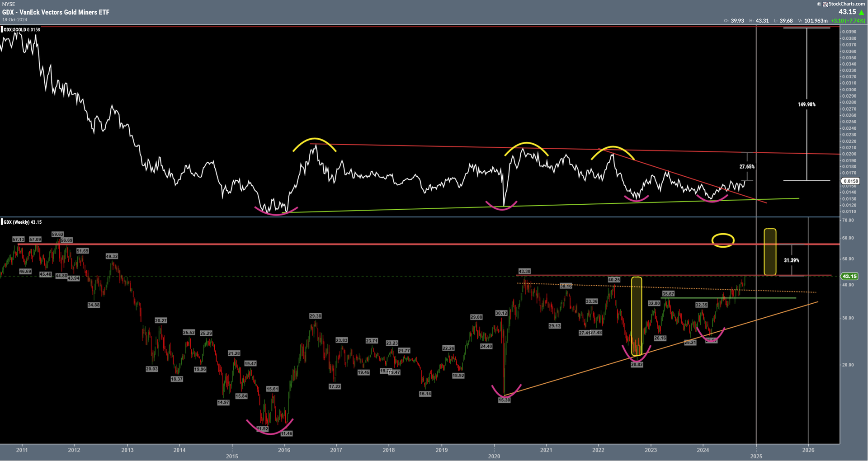Click the 43.30 price label

point(524,272)
